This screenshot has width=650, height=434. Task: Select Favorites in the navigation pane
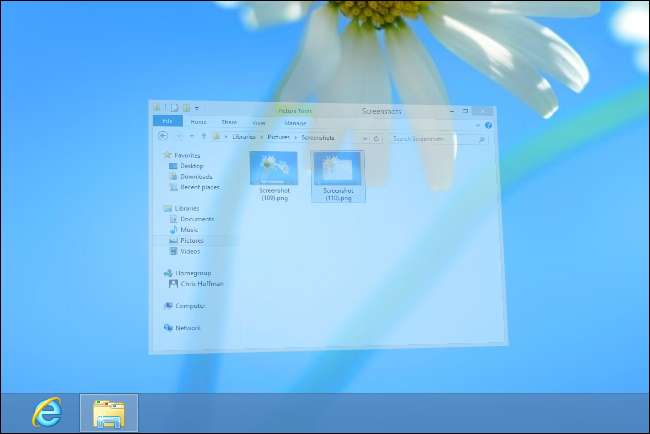(187, 155)
